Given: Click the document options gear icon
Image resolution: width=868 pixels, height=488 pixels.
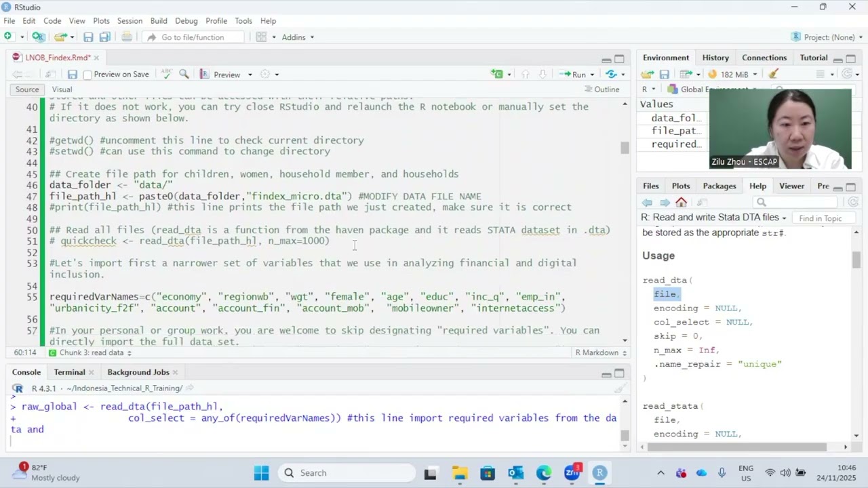Looking at the screenshot, I should [265, 74].
